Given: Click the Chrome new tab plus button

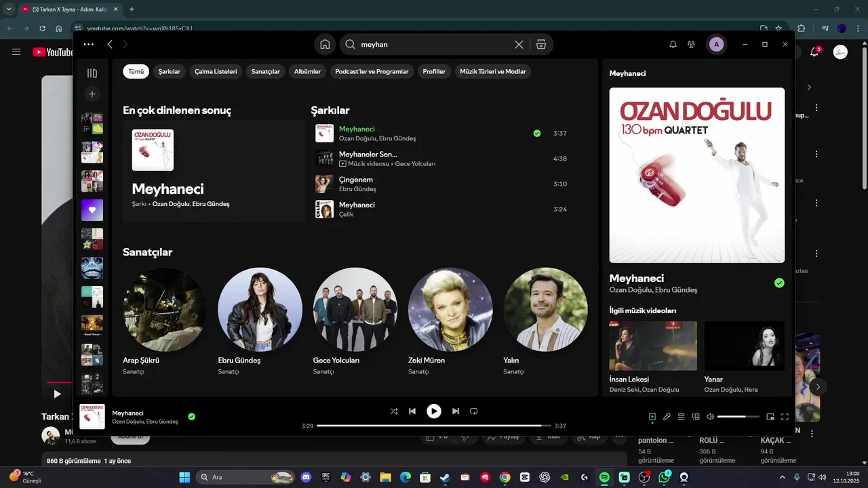Looking at the screenshot, I should pyautogui.click(x=132, y=9).
